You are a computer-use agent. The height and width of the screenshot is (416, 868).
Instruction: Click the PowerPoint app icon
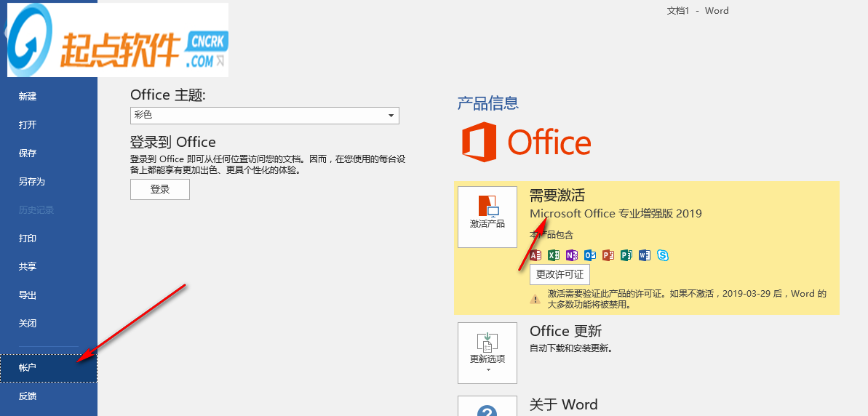608,255
